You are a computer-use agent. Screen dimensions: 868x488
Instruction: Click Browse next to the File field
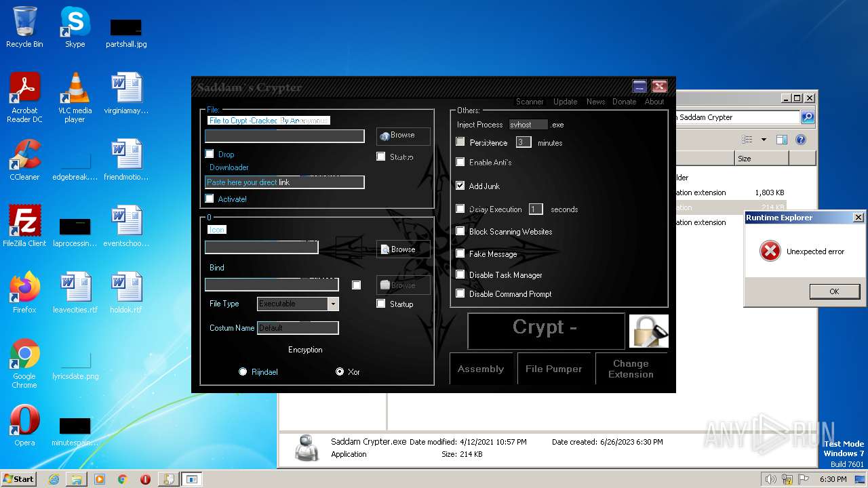(403, 136)
